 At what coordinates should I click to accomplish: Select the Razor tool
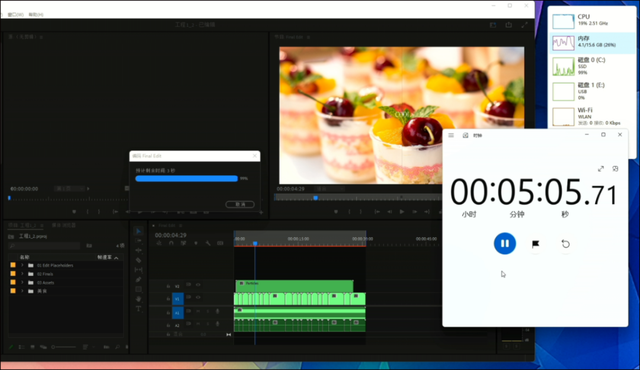139,260
